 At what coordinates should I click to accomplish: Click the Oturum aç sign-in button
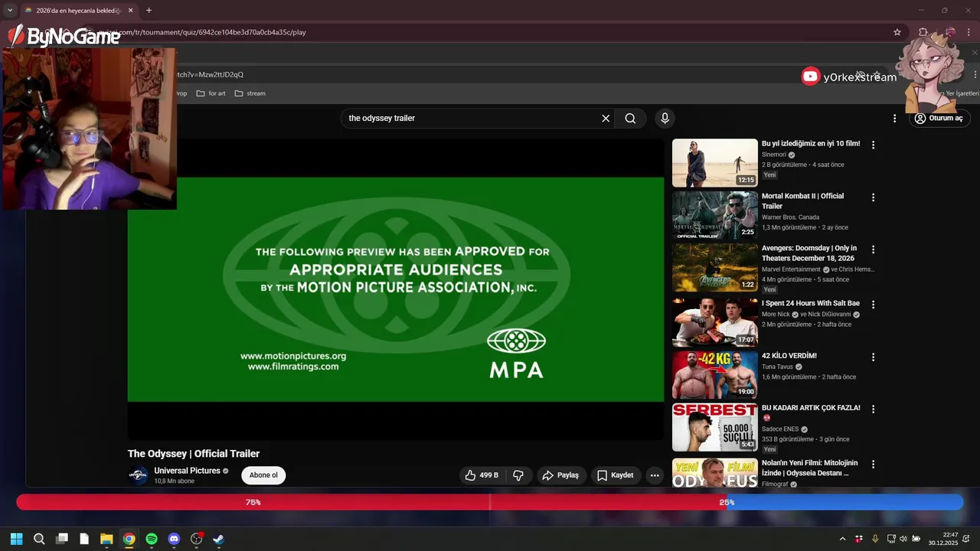[x=939, y=119]
